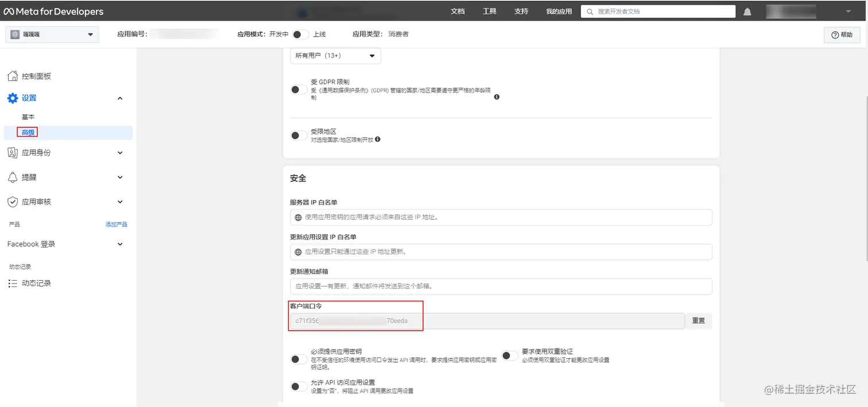
Task: Click the 帮助 button
Action: point(842,34)
